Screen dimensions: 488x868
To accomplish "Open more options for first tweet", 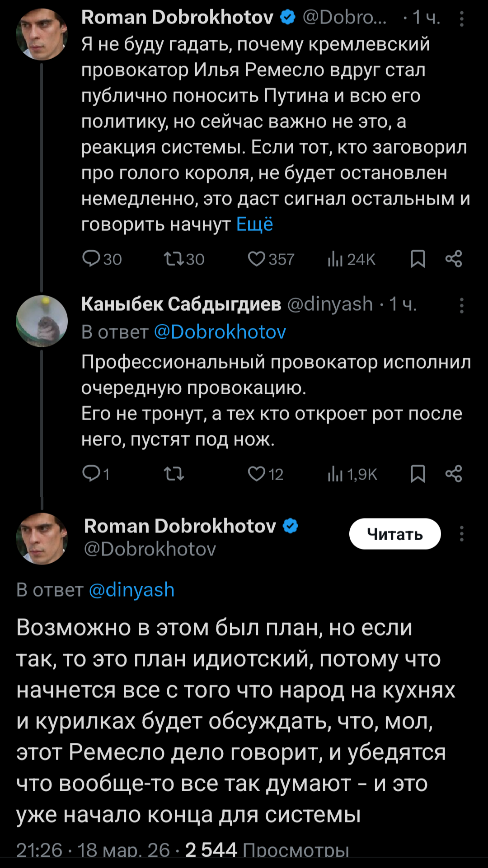I will point(461,19).
